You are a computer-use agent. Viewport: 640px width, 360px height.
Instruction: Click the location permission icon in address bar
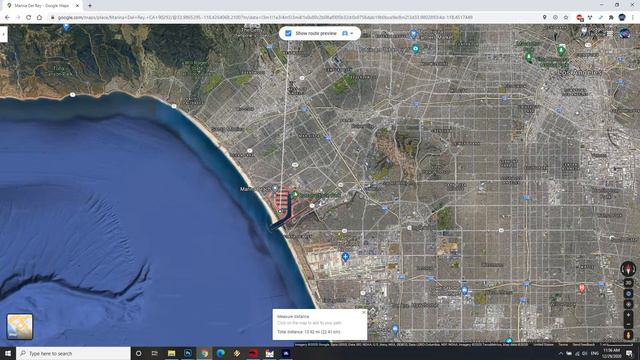pos(544,18)
